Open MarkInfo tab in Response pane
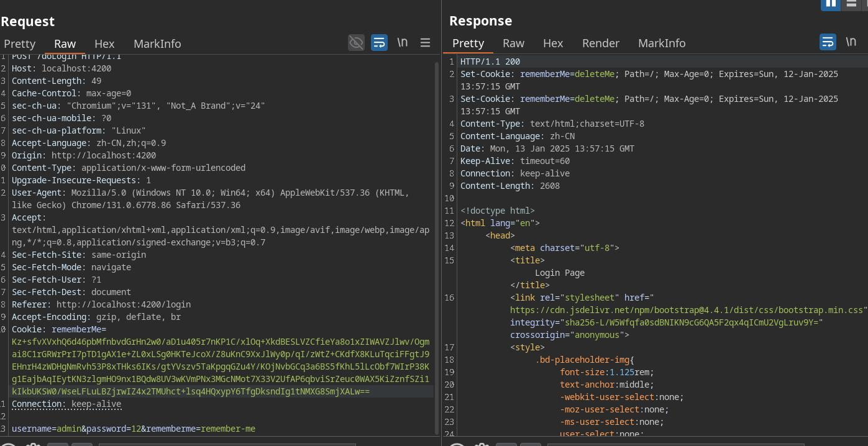Viewport: 868px width, 446px height. (662, 43)
